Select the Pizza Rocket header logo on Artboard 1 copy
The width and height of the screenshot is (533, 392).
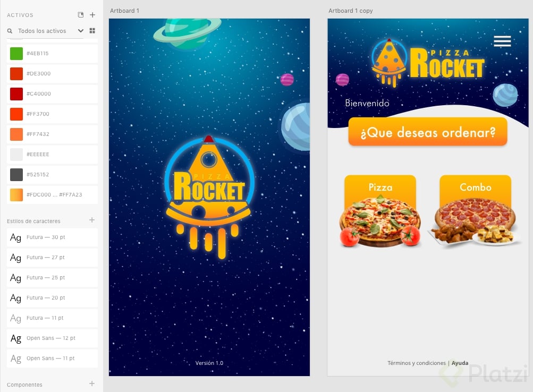coord(428,64)
